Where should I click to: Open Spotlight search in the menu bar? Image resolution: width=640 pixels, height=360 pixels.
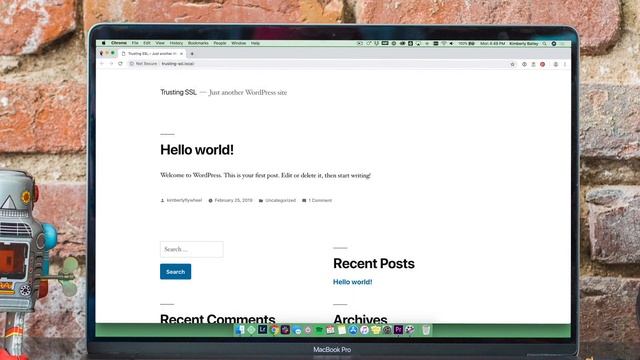544,43
